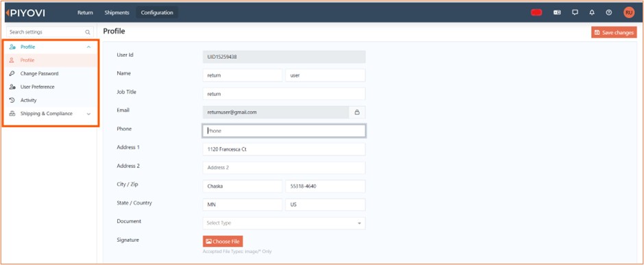This screenshot has width=644, height=265.
Task: Click the Zip field 55318-4640
Action: pos(325,186)
